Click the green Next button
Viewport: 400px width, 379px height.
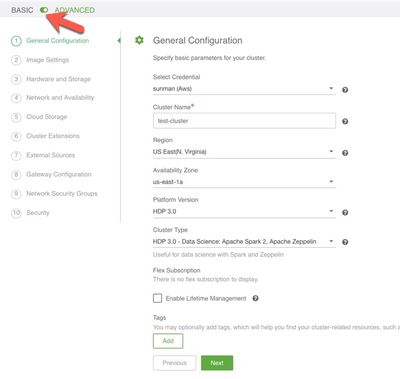pyautogui.click(x=217, y=363)
